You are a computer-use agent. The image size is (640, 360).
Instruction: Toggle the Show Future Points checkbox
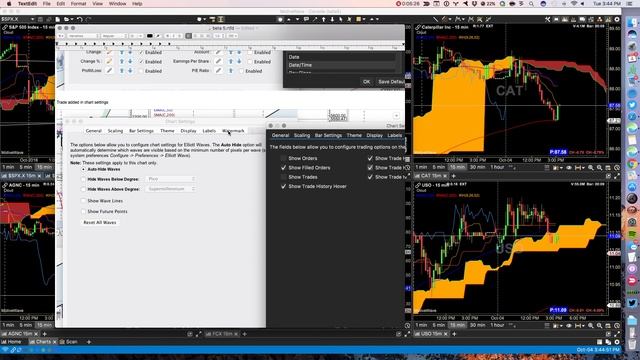(84, 211)
